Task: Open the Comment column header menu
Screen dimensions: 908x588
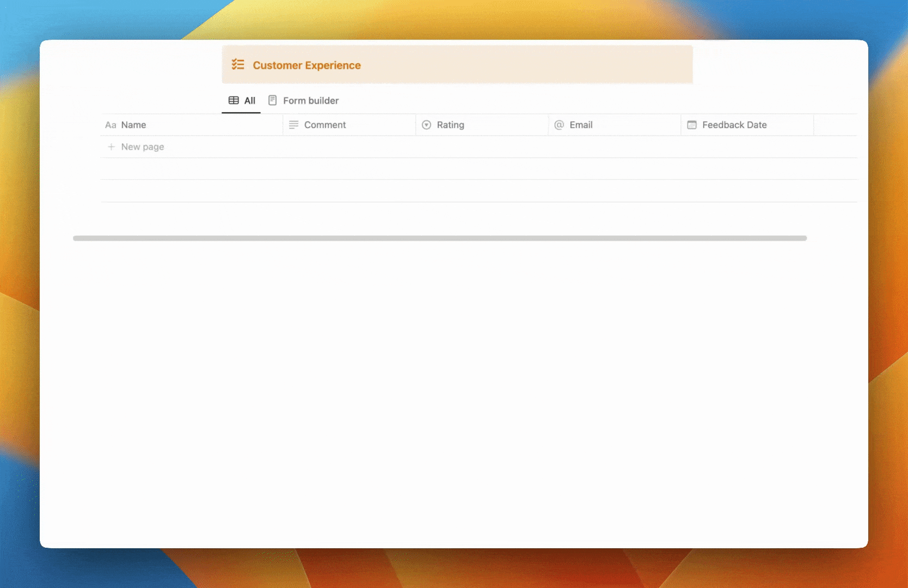Action: point(349,125)
